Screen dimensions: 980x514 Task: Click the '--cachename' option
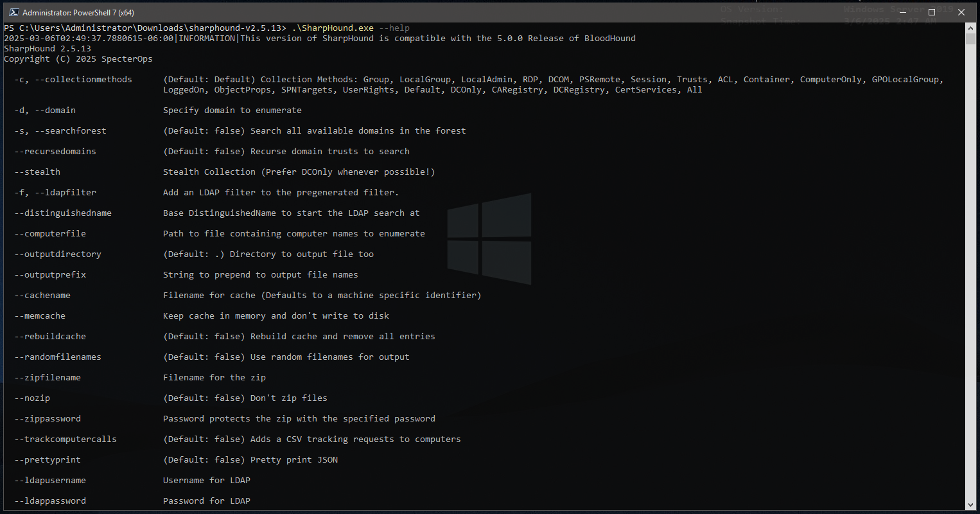click(42, 296)
